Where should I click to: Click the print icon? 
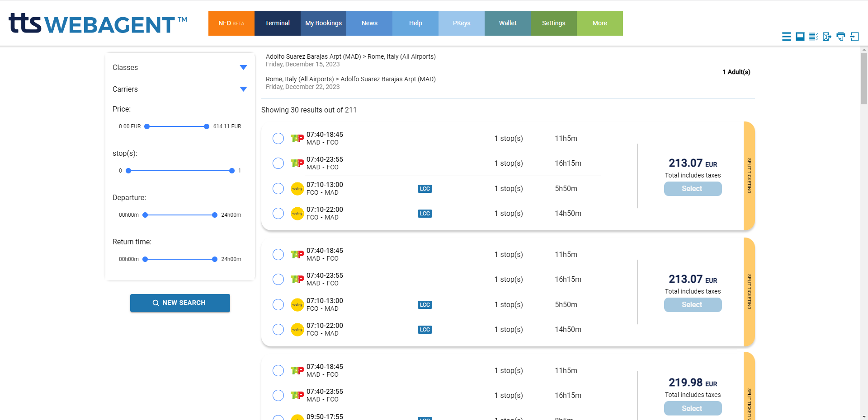(841, 37)
